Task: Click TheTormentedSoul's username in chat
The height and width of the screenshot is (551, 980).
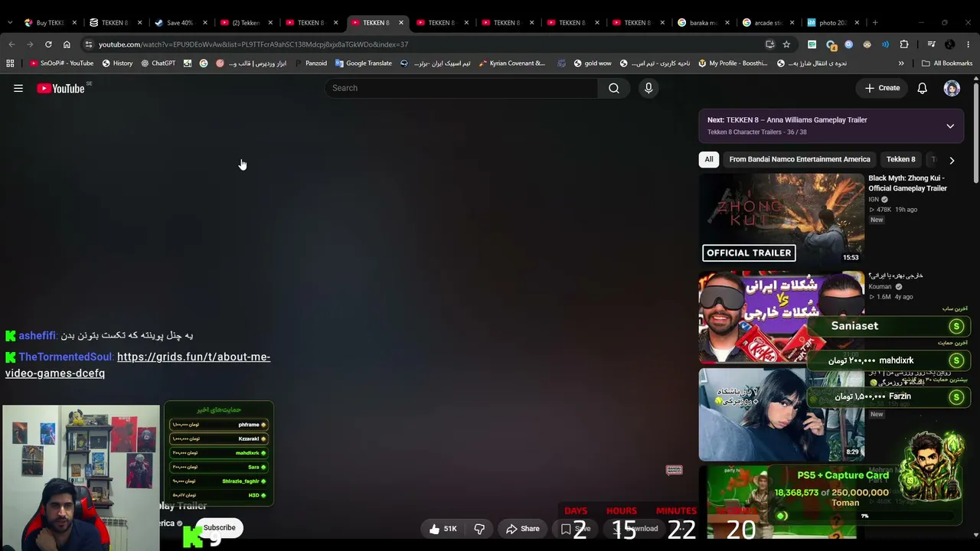Action: [65, 357]
